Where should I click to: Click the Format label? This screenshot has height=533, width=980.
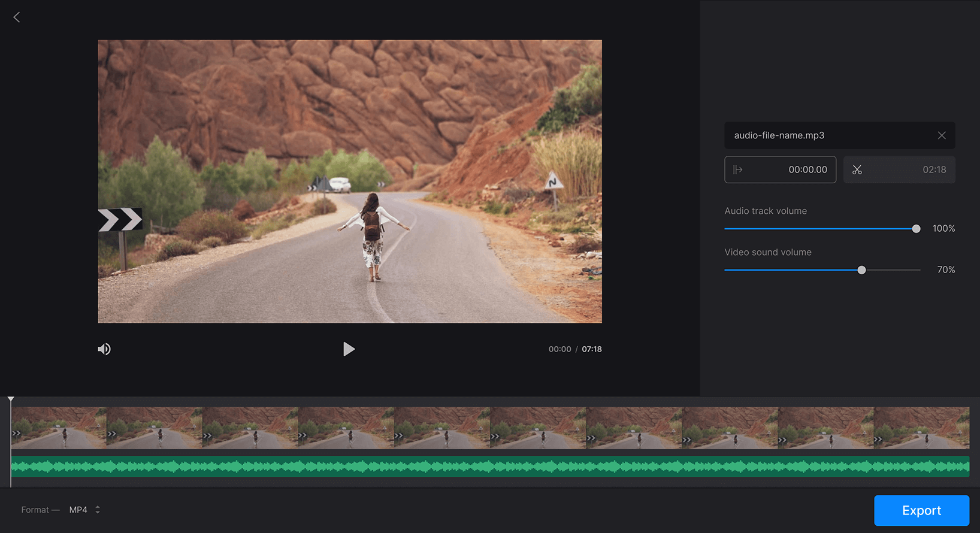pyautogui.click(x=35, y=510)
